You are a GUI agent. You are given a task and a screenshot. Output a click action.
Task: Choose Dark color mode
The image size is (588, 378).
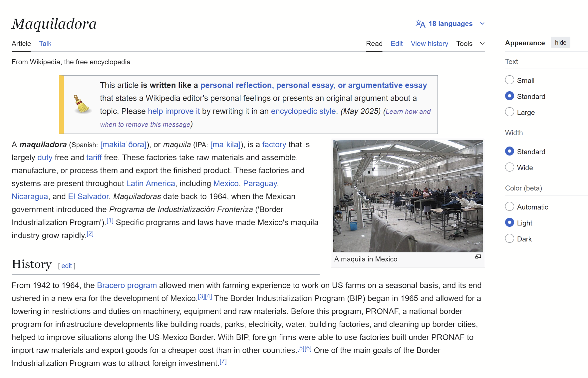tap(509, 238)
